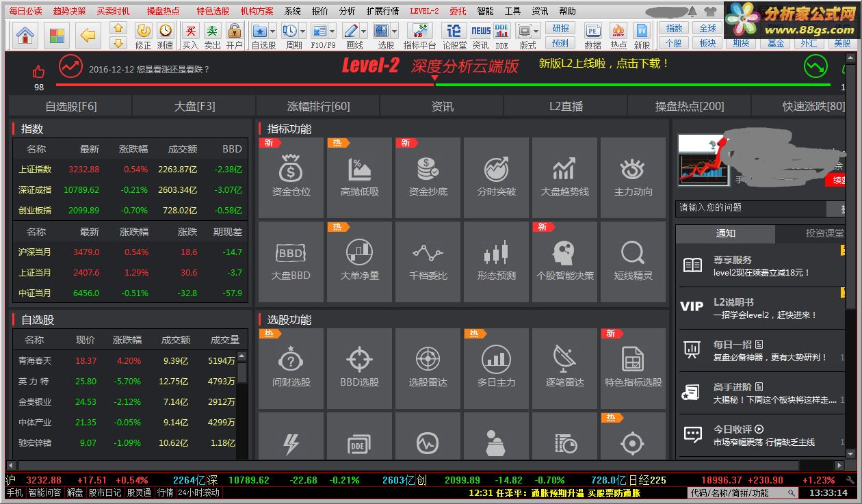862x504 pixels.
Task: Open the 个股智能决策 tile
Action: [x=565, y=261]
